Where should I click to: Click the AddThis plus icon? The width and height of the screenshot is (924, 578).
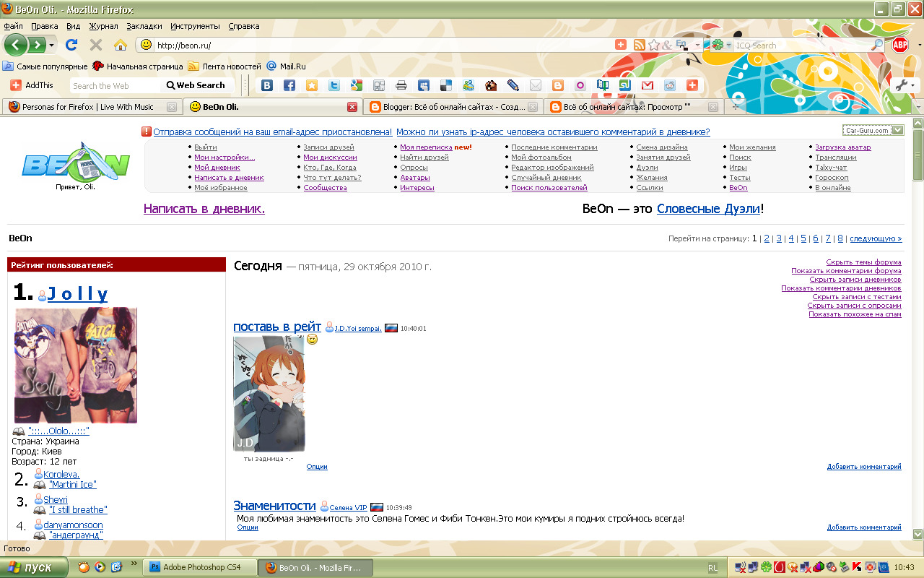[16, 85]
